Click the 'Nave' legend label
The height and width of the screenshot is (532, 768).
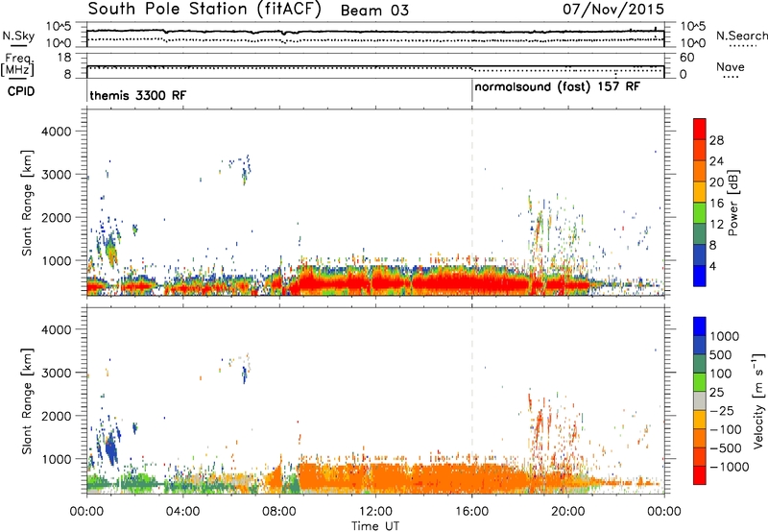tap(730, 67)
